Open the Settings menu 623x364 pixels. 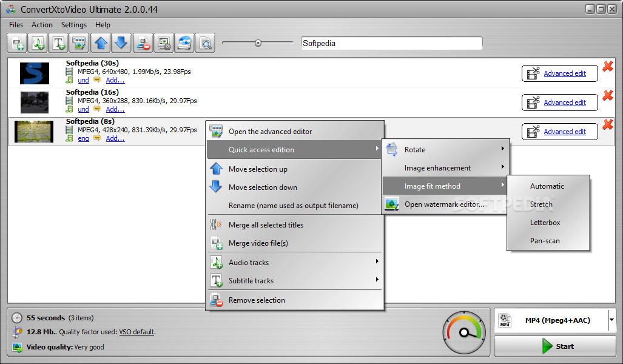pos(74,25)
